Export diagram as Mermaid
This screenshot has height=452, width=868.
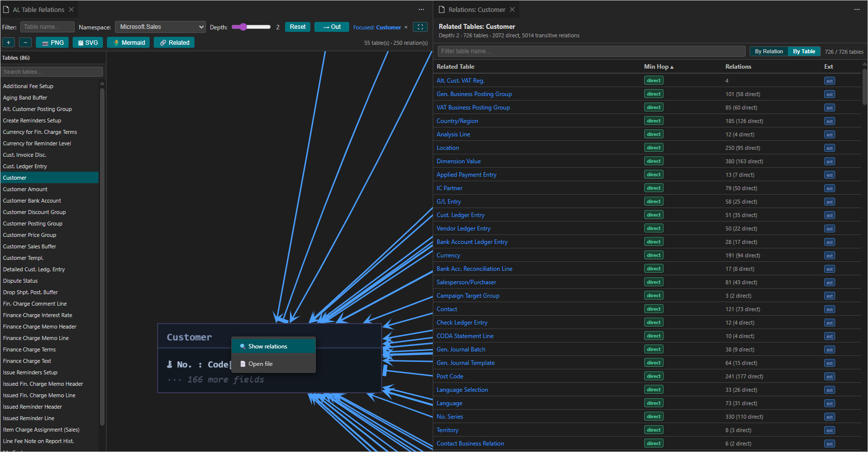[x=128, y=43]
